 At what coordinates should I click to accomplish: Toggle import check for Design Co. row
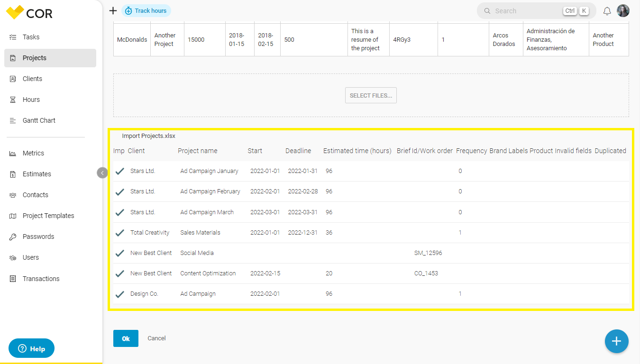119,294
